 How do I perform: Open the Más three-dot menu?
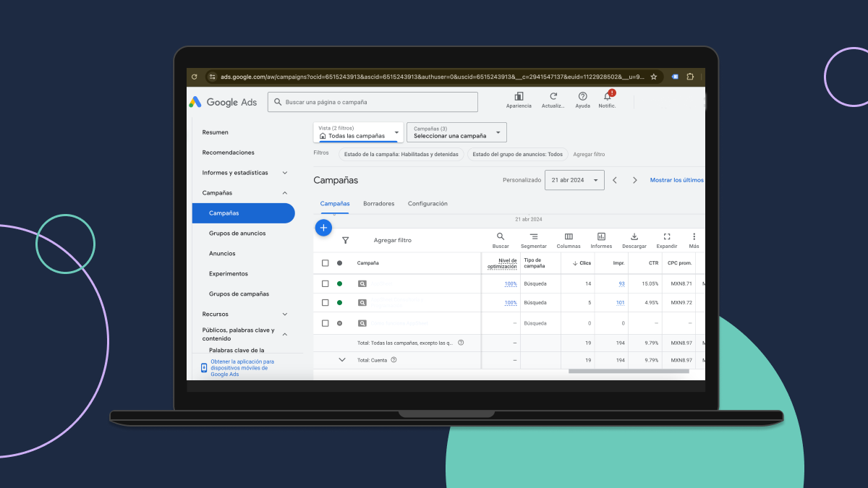[694, 240]
